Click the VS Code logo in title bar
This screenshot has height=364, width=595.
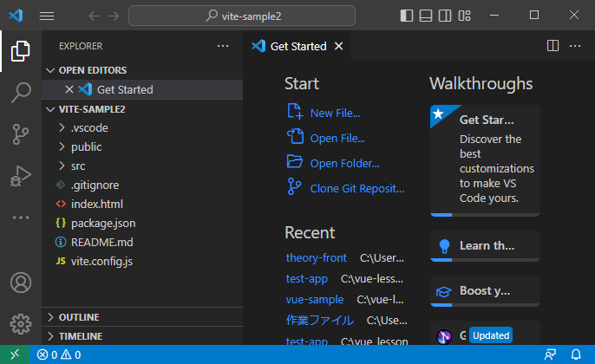click(16, 16)
